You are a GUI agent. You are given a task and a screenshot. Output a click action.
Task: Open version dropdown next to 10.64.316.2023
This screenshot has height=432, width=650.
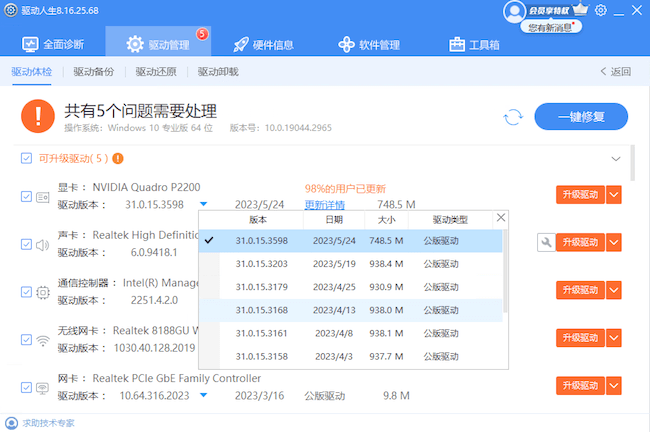[x=204, y=395]
